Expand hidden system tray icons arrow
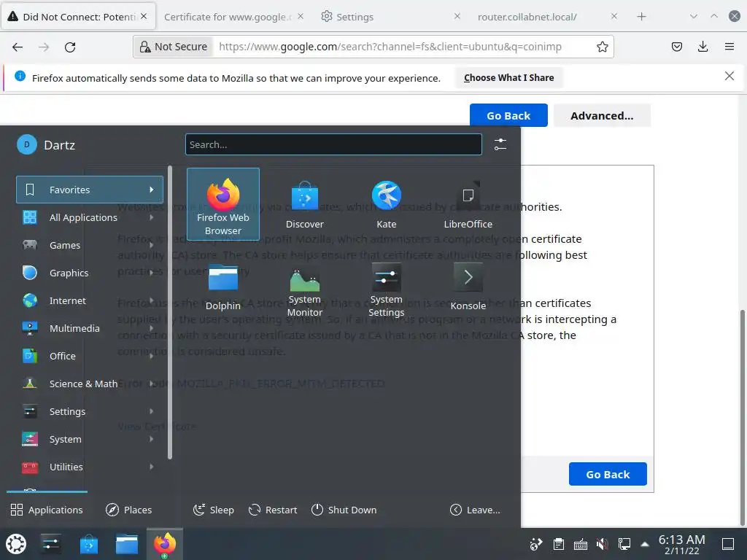Viewport: 747px width, 560px height. [645, 544]
